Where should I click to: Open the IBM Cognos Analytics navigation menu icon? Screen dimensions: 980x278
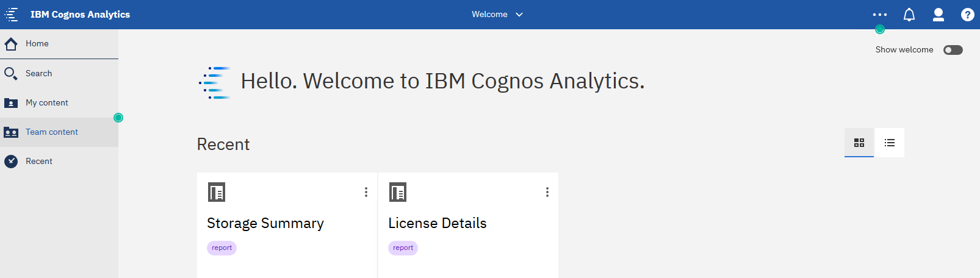tap(12, 15)
